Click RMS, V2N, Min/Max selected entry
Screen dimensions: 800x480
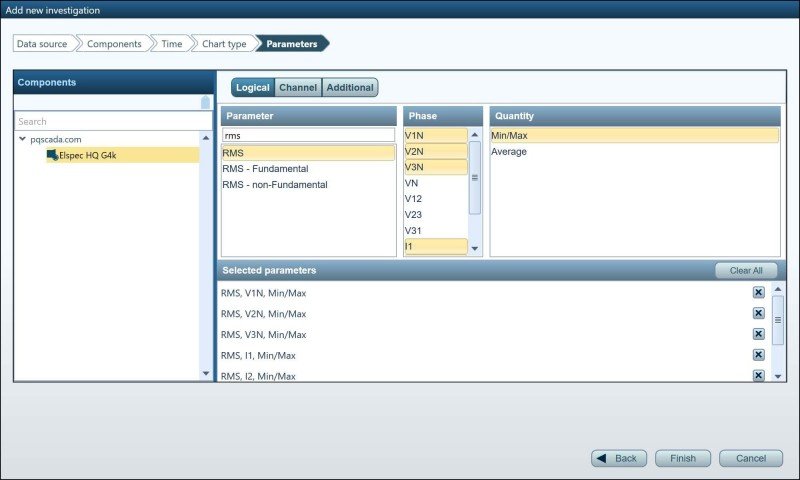263,314
